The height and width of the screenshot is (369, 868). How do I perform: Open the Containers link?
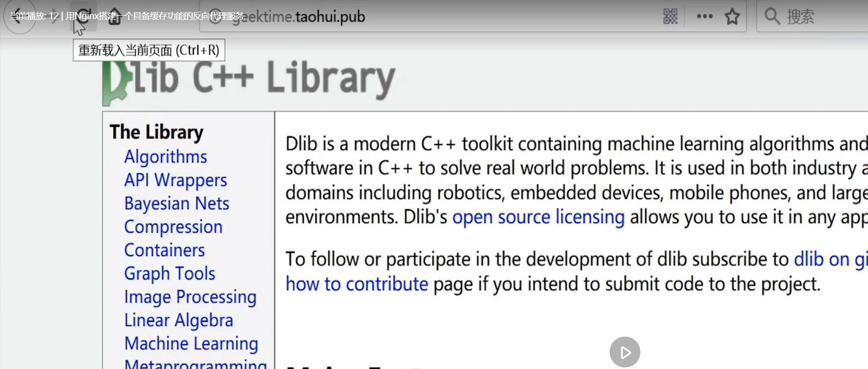click(x=165, y=250)
